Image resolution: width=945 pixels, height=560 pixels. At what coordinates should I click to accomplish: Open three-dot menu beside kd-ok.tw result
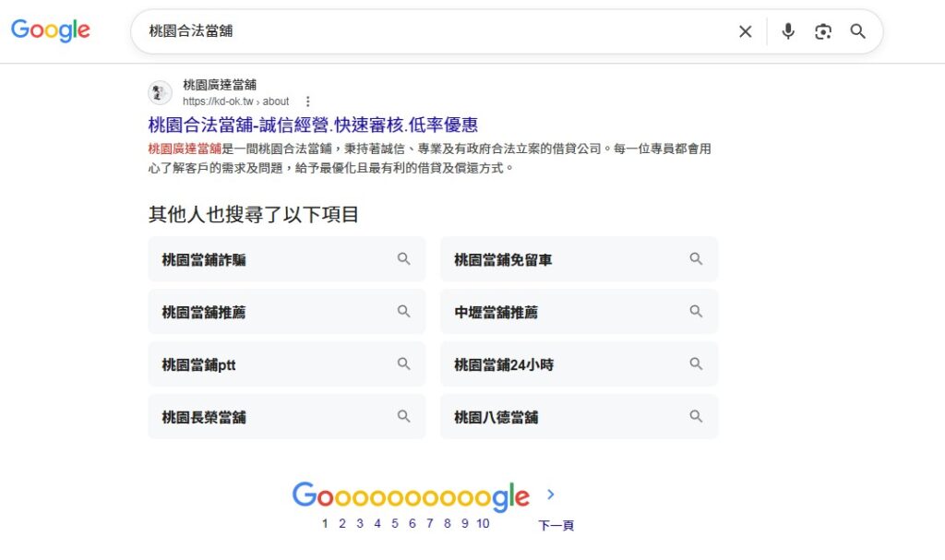point(307,101)
